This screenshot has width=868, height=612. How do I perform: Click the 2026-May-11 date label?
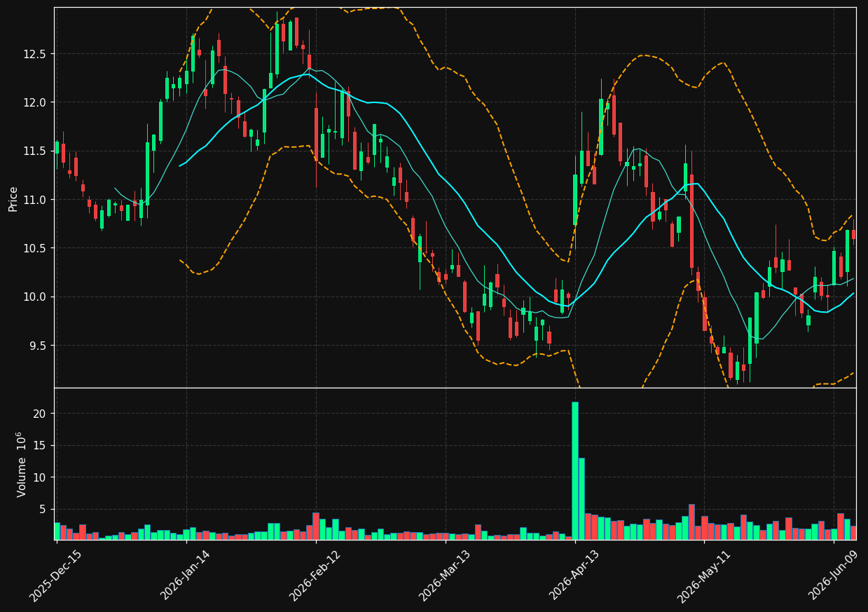pos(703,576)
